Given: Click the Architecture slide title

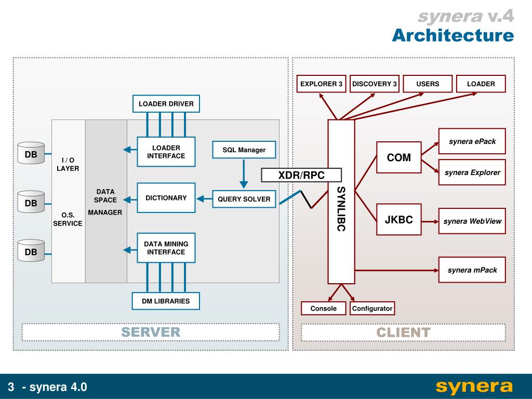Looking at the screenshot, I should pos(453,35).
